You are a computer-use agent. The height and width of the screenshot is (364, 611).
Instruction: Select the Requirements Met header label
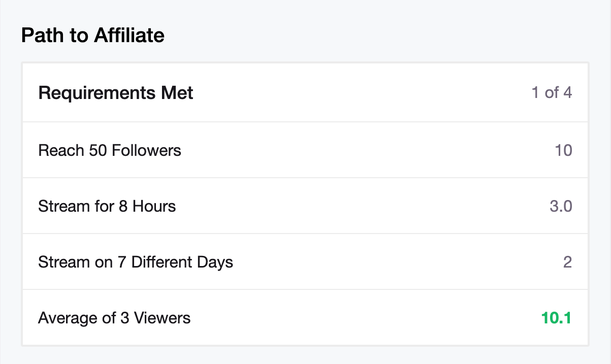point(116,93)
